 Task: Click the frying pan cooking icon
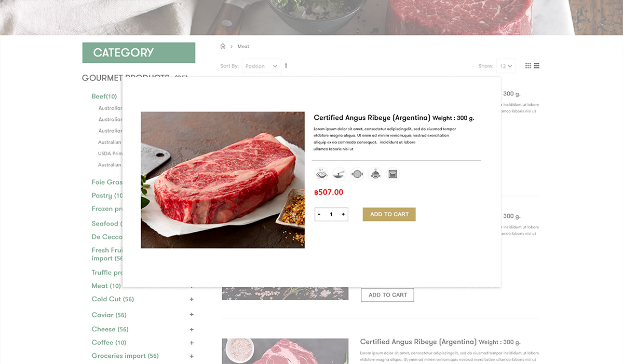pos(357,174)
